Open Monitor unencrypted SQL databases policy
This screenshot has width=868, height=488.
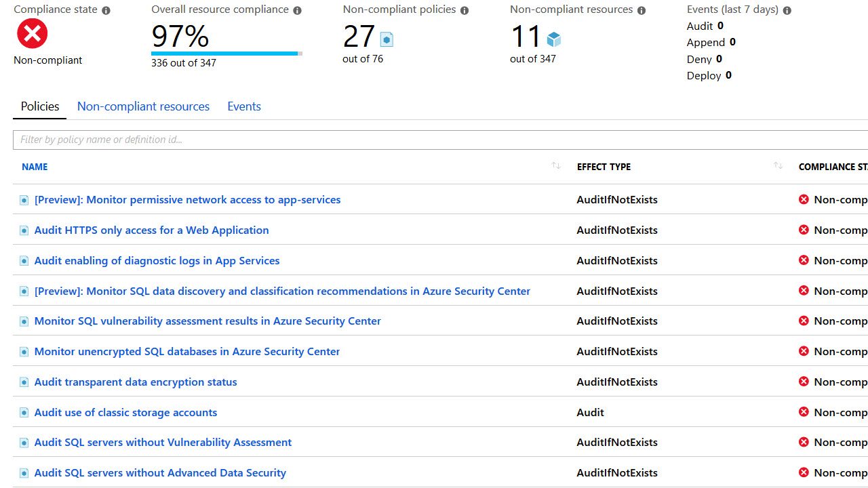point(187,352)
